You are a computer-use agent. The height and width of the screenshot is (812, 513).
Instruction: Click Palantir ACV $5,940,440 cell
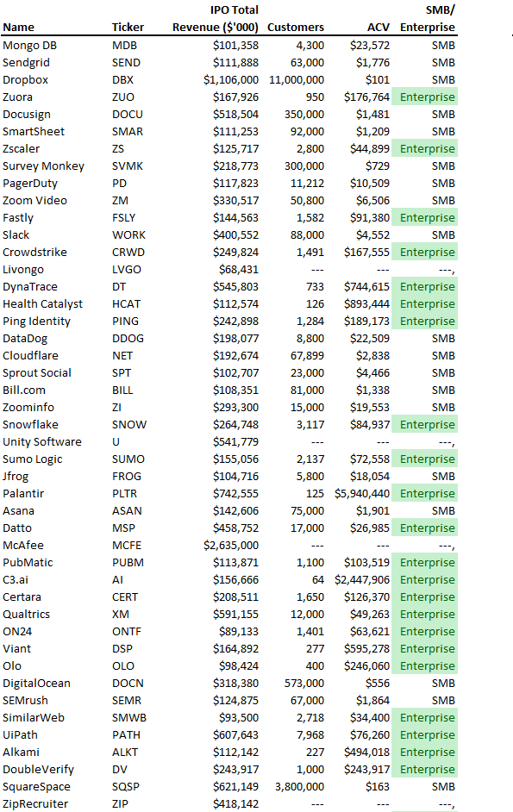(362, 494)
